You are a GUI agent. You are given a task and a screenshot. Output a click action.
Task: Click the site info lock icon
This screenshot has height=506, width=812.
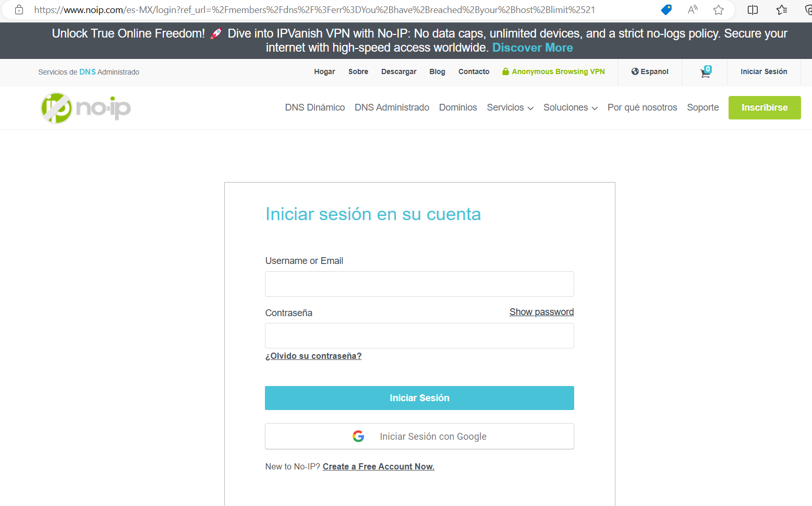click(x=19, y=9)
